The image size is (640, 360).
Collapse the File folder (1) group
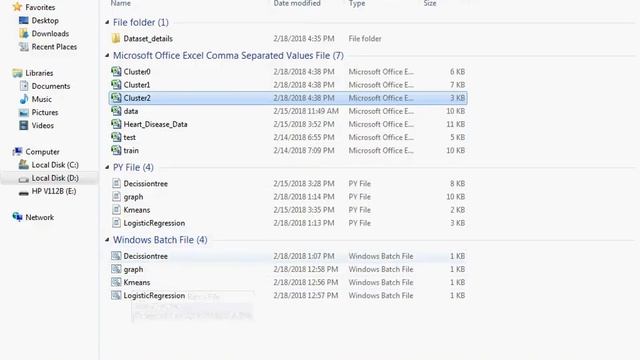point(107,22)
